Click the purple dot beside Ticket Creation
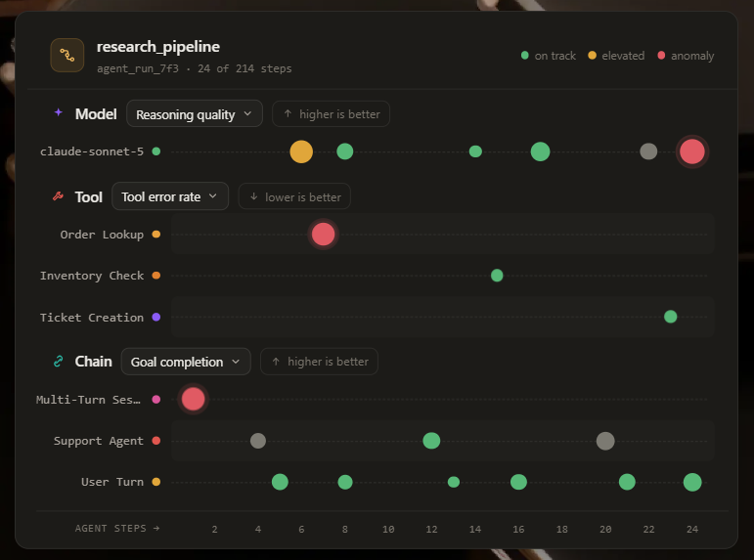This screenshot has width=754, height=560. (x=155, y=317)
